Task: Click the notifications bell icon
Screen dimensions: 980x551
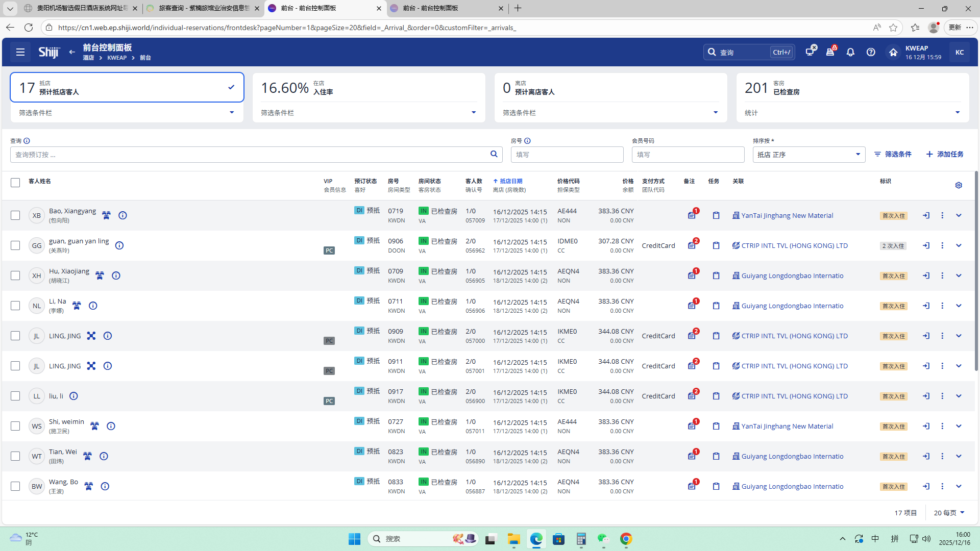Action: coord(850,52)
